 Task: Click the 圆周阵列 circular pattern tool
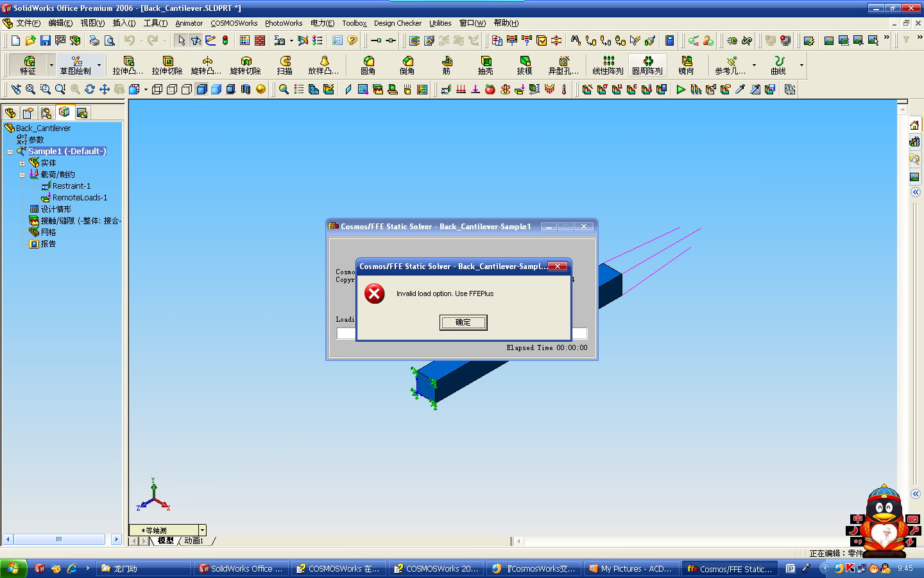tap(647, 65)
